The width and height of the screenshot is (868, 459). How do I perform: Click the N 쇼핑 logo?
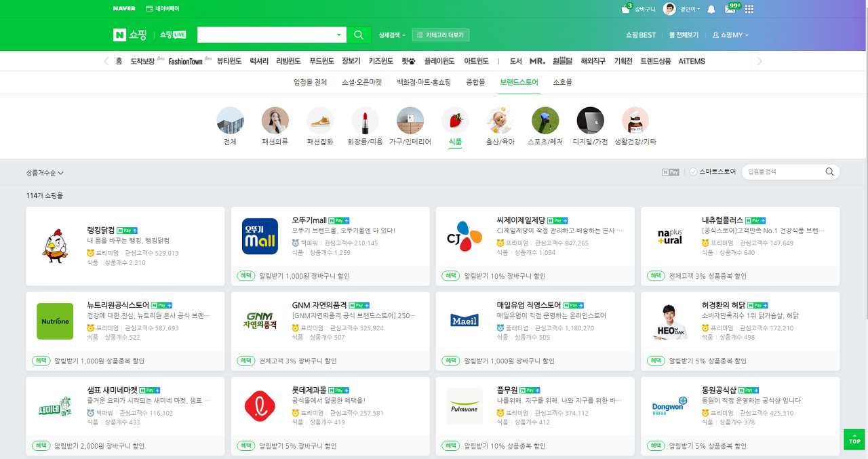pyautogui.click(x=130, y=35)
